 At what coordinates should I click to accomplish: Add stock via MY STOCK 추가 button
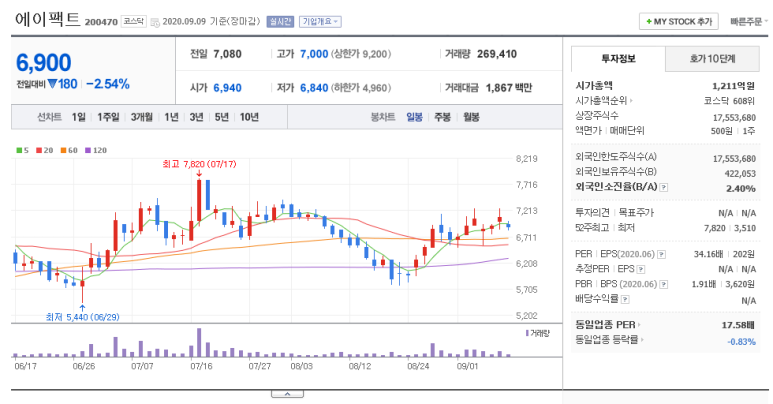coord(679,22)
